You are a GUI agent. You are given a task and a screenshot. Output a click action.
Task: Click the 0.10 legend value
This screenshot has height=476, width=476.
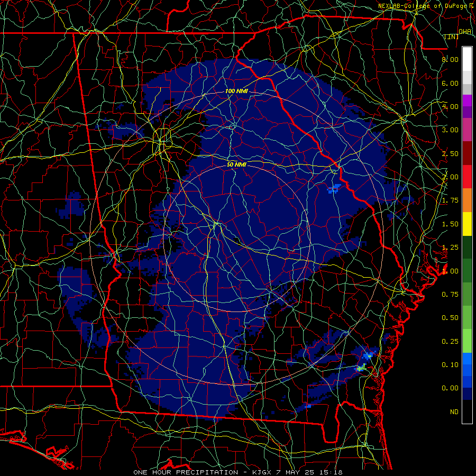click(450, 365)
